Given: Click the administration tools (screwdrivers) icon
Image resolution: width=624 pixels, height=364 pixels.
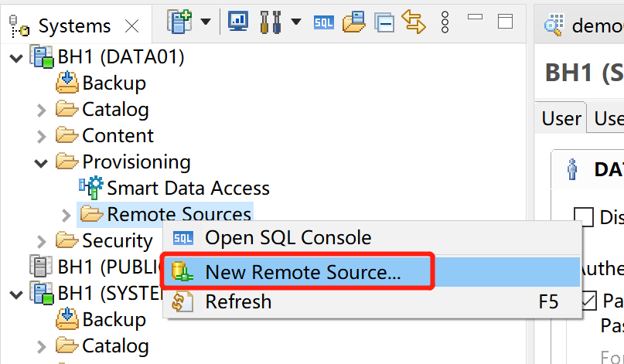Looking at the screenshot, I should (270, 21).
